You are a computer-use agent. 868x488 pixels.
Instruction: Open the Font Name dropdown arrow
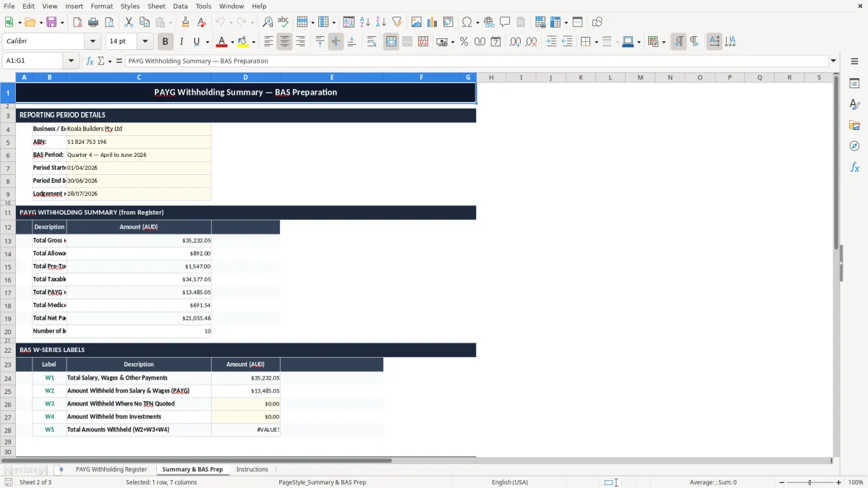click(x=93, y=42)
